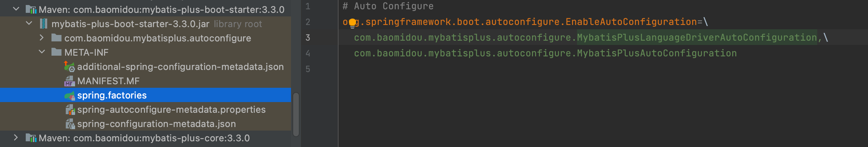Collapse the META-INF folder

[42, 52]
